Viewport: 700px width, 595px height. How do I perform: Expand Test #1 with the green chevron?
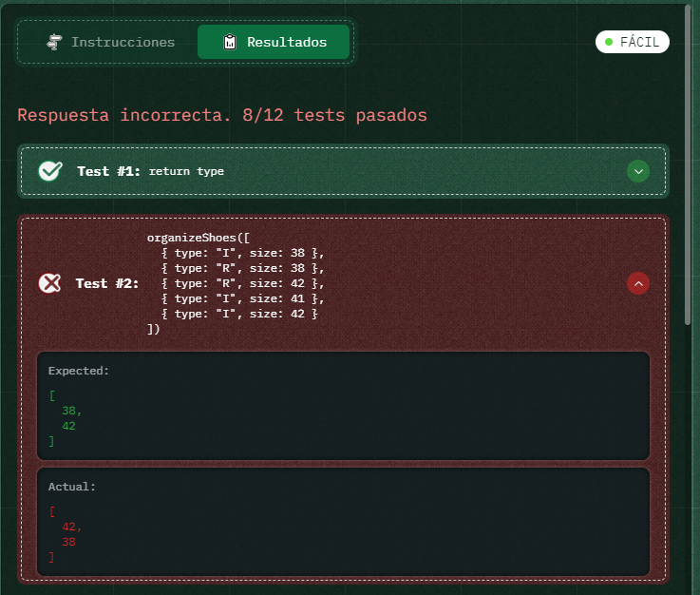pos(638,171)
